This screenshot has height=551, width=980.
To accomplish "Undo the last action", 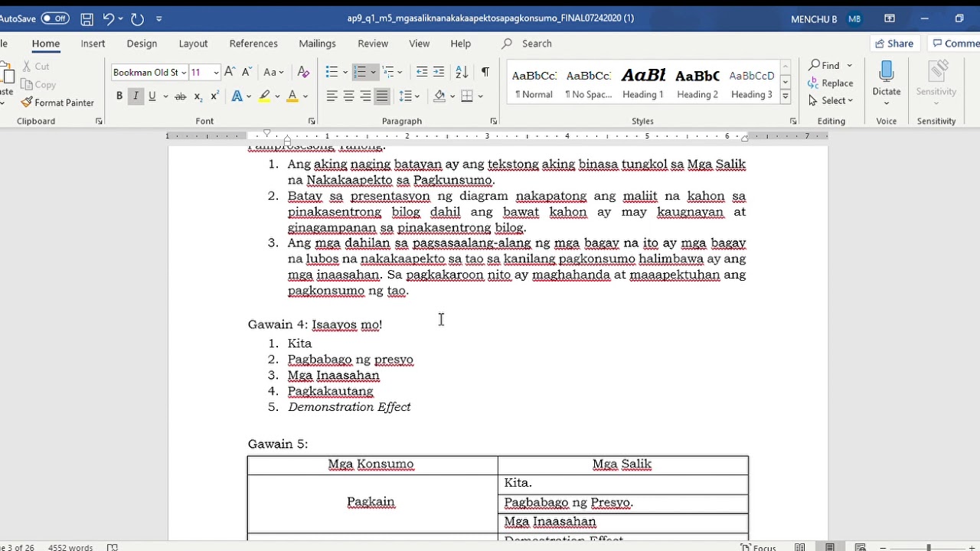I will pos(108,18).
